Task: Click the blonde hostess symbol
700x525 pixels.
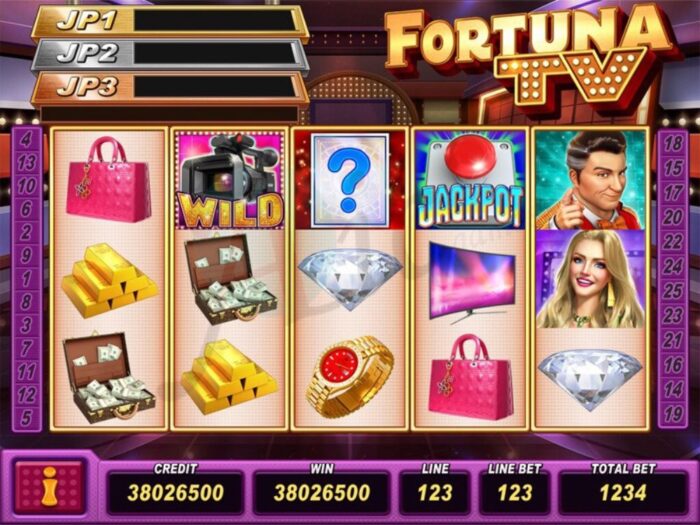Action: 591,279
